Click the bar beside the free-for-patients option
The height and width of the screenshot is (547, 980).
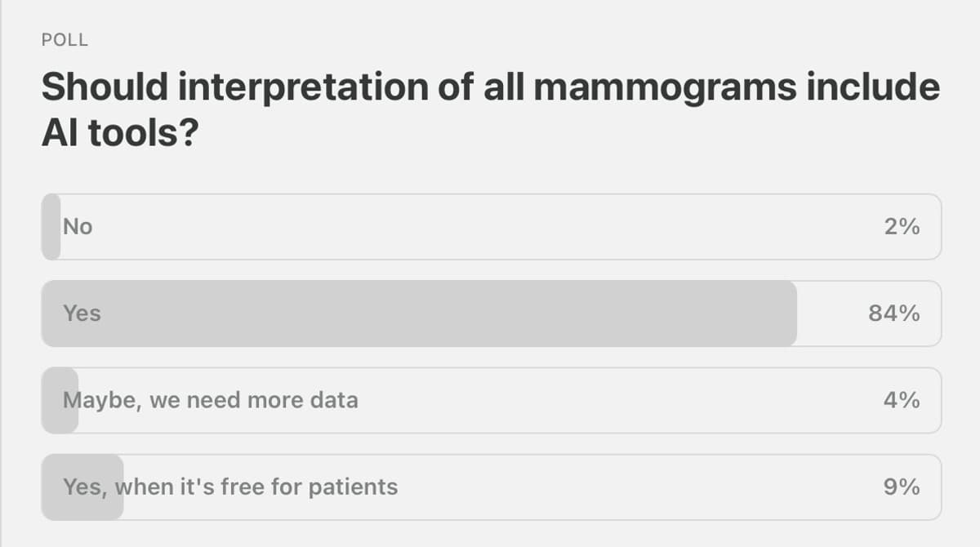point(82,486)
